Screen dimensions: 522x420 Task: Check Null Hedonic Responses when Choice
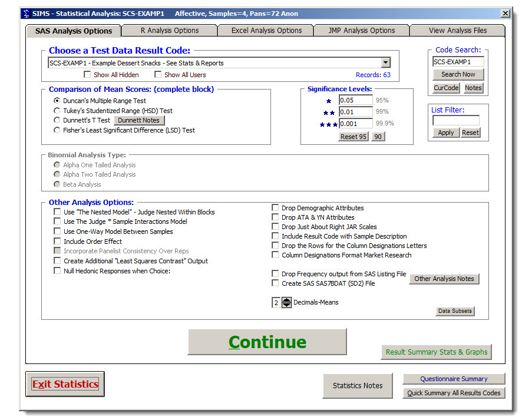[x=57, y=270]
